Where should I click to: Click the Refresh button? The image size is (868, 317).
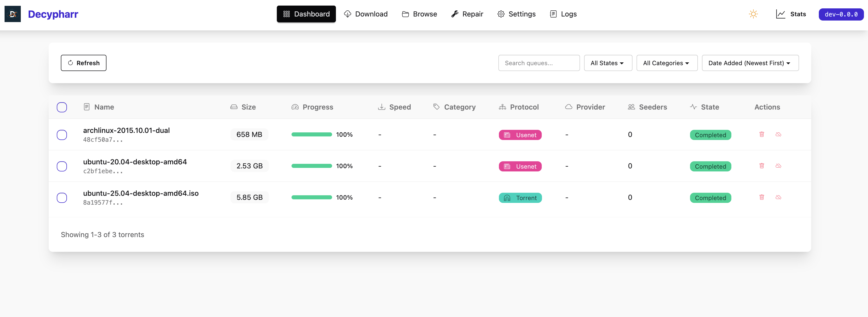(x=84, y=63)
